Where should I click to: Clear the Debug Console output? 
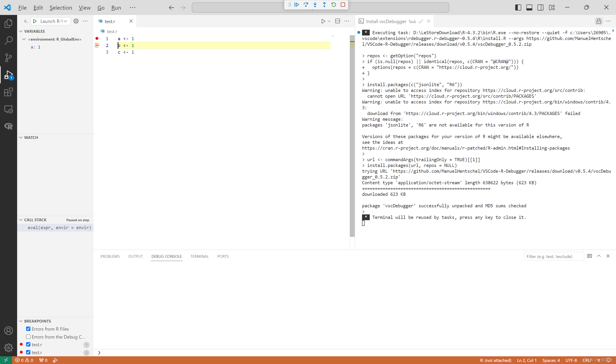589,256
